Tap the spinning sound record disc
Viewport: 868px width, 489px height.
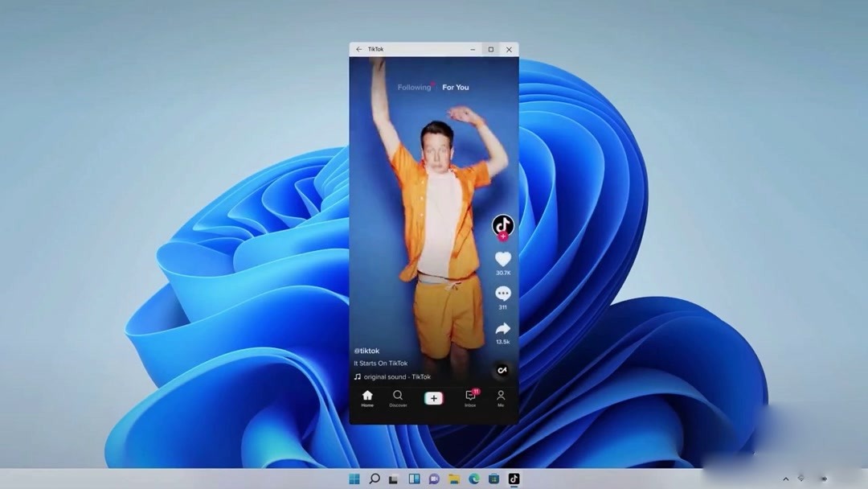[502, 371]
